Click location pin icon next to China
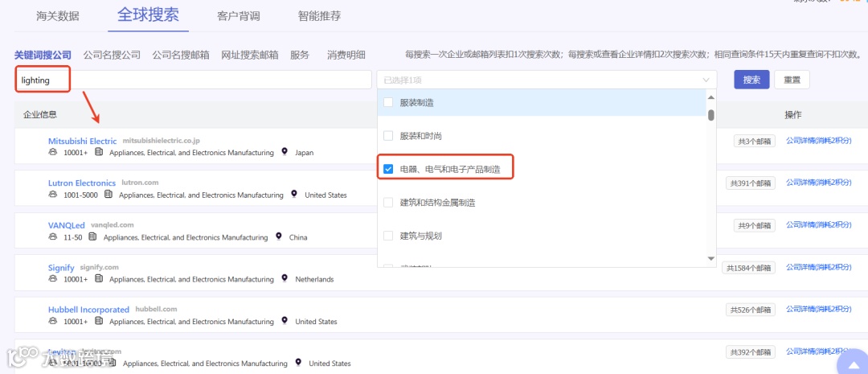 point(279,236)
